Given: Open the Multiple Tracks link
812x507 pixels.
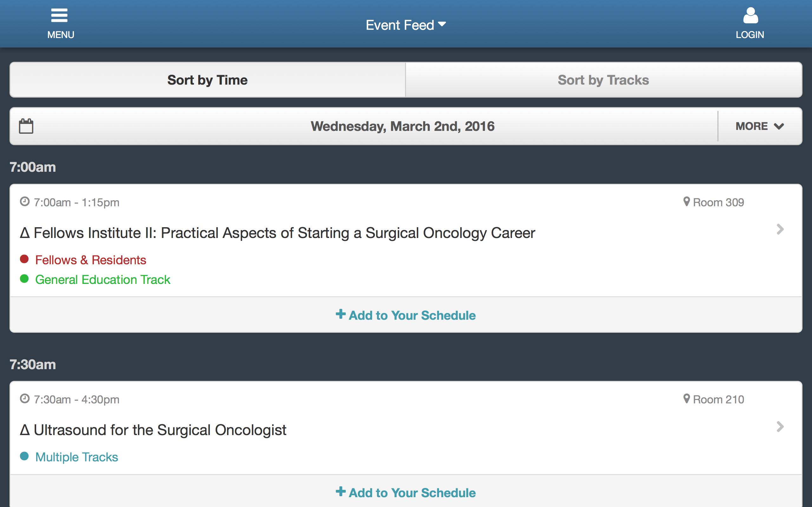Looking at the screenshot, I should pos(76,457).
